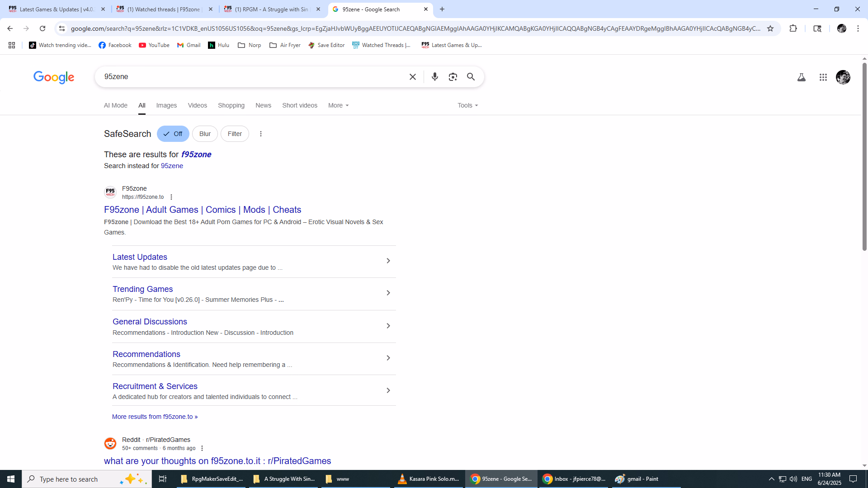Open options dots next to f95zone.to URL
Image resolution: width=868 pixels, height=488 pixels.
[171, 197]
